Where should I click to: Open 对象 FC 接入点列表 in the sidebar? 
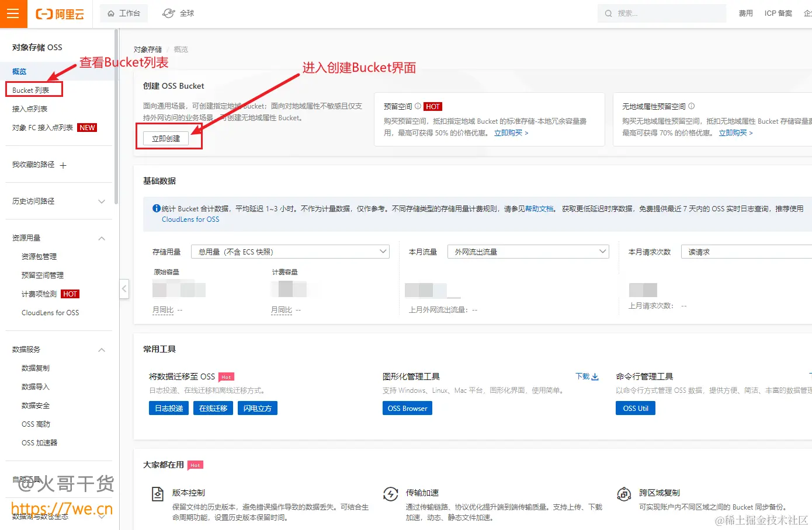point(43,127)
